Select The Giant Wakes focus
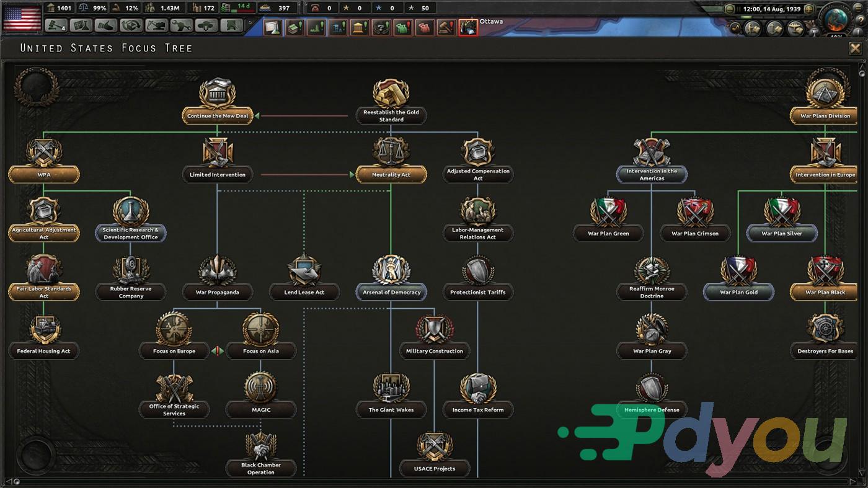The width and height of the screenshot is (868, 488). 391,396
